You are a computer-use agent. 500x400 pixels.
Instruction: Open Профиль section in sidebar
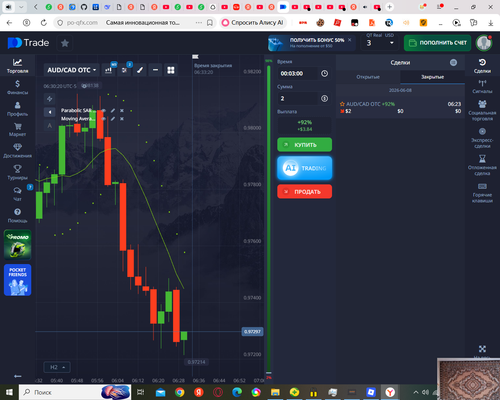pyautogui.click(x=17, y=109)
